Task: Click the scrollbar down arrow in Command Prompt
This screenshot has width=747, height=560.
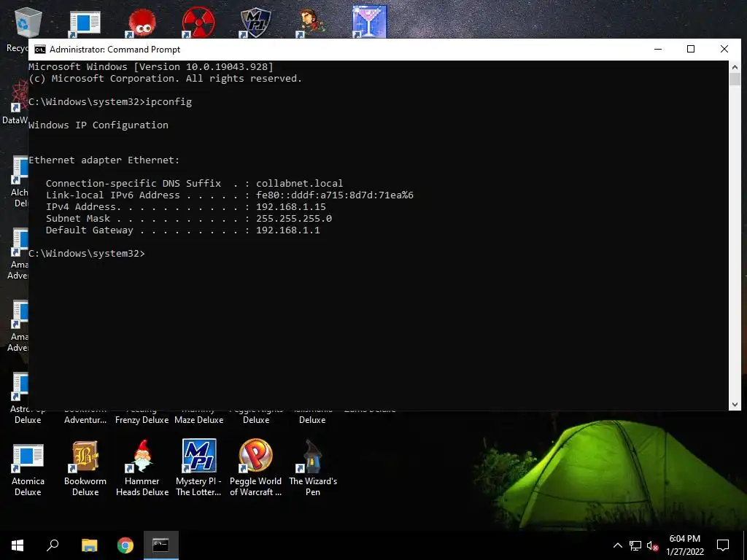Action: [x=735, y=404]
